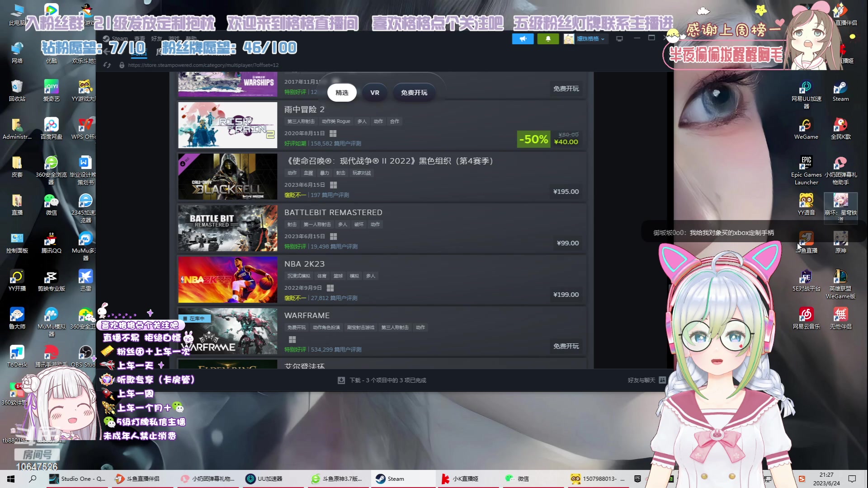
Task: Click the 动作类 Rogue tag under 雨中冒险 2
Action: click(x=336, y=122)
